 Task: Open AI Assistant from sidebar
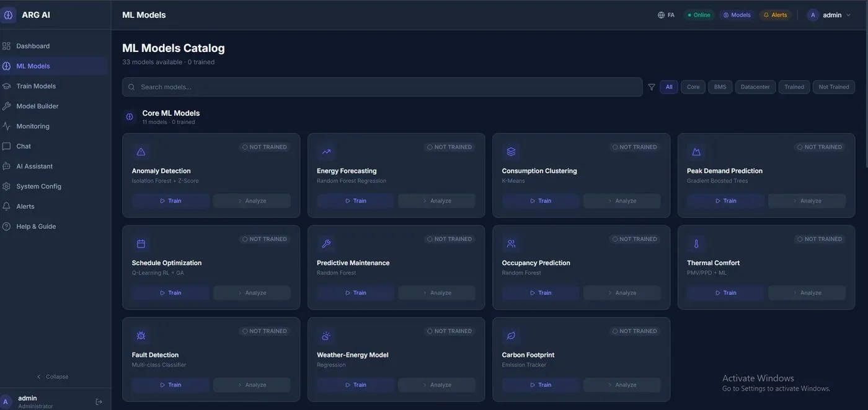point(55,166)
